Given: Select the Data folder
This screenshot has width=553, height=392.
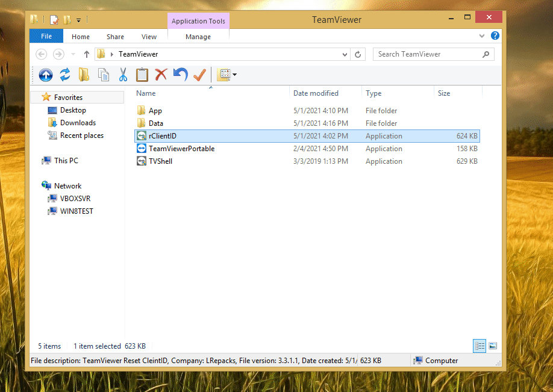Looking at the screenshot, I should [307, 123].
